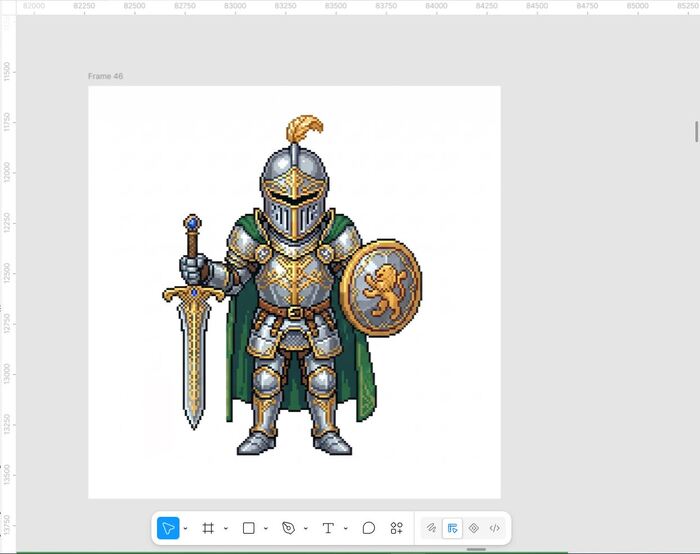Click the knight pixel art image

coord(292,286)
